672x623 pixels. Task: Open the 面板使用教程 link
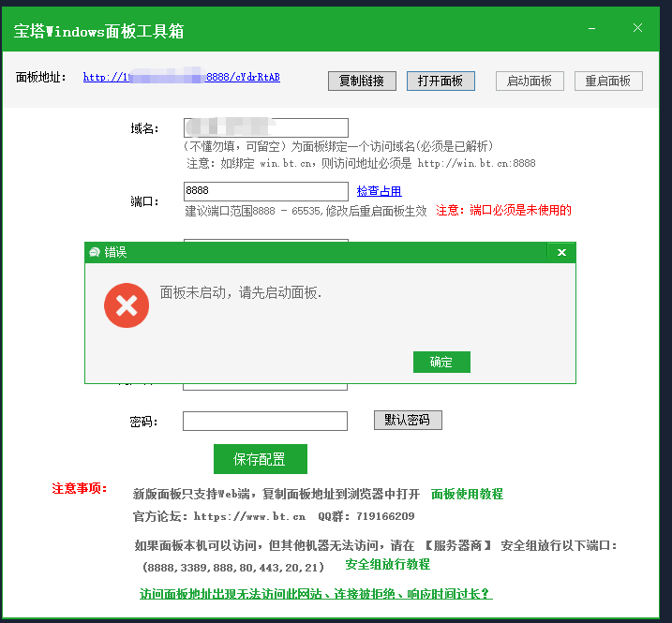[x=467, y=494]
